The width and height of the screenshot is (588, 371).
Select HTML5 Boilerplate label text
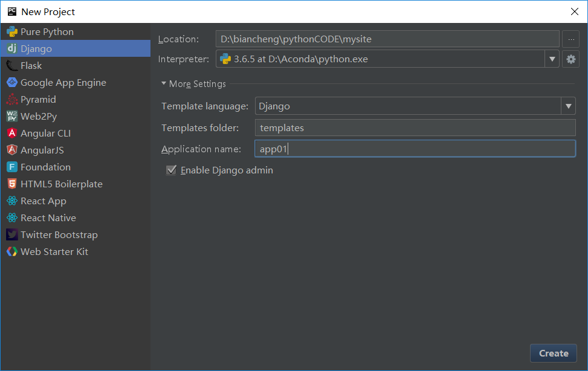(x=62, y=184)
